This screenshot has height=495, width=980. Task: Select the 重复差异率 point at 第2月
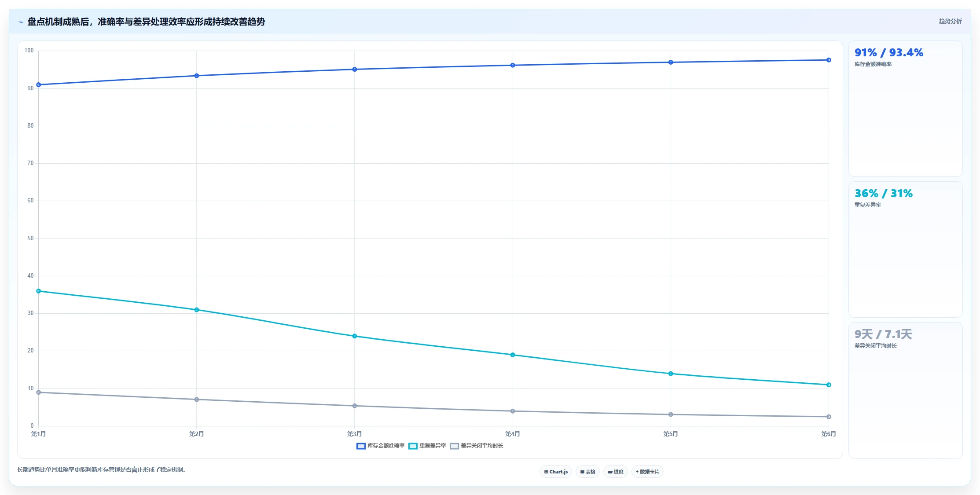click(x=197, y=310)
